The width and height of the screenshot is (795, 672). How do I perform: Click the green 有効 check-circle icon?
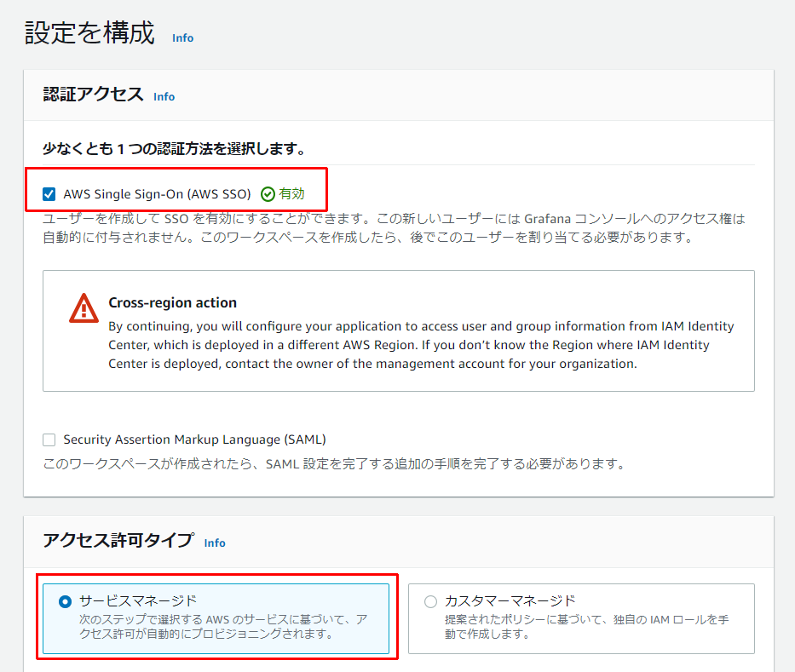tap(268, 194)
